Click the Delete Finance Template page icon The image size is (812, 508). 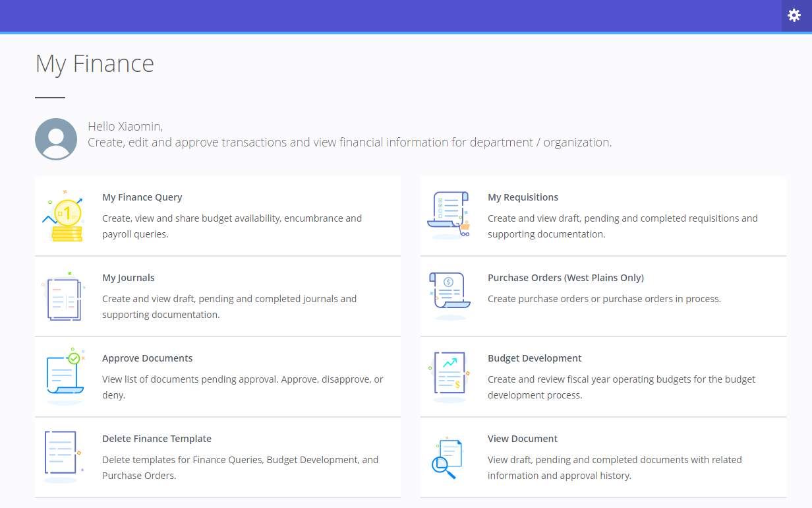coord(62,456)
